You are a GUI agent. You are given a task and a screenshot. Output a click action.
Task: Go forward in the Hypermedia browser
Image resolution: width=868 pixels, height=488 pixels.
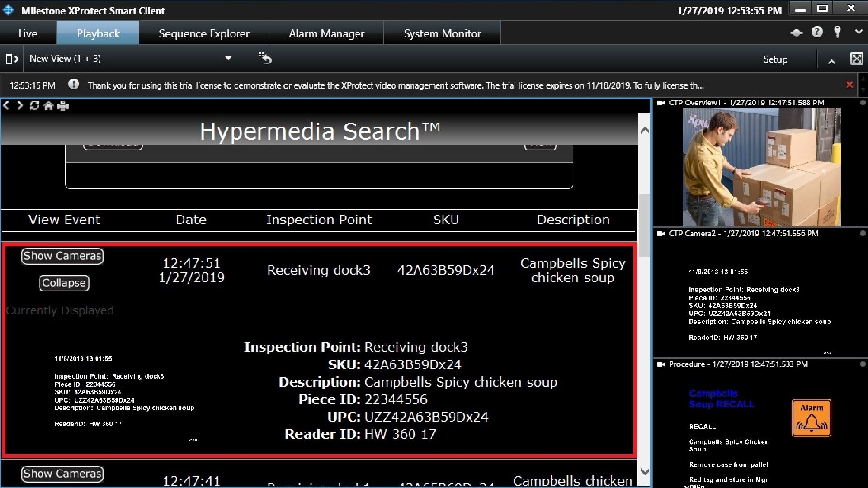pyautogui.click(x=20, y=106)
